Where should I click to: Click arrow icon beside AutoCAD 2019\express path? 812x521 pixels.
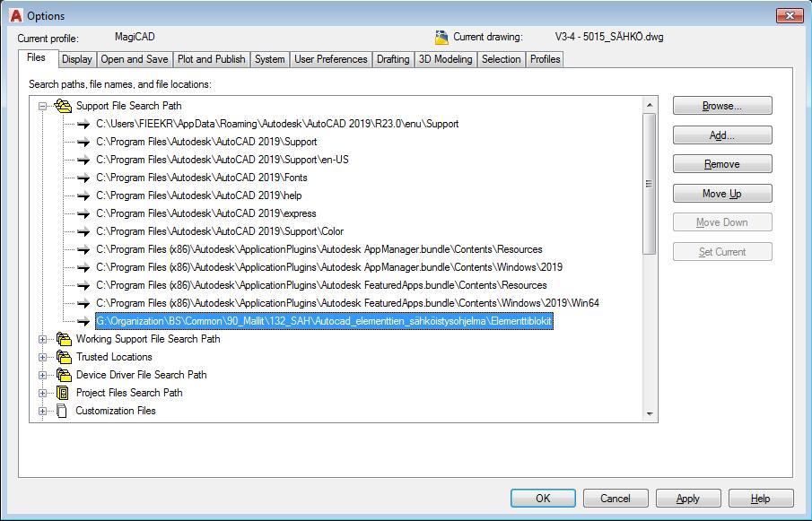tap(83, 213)
